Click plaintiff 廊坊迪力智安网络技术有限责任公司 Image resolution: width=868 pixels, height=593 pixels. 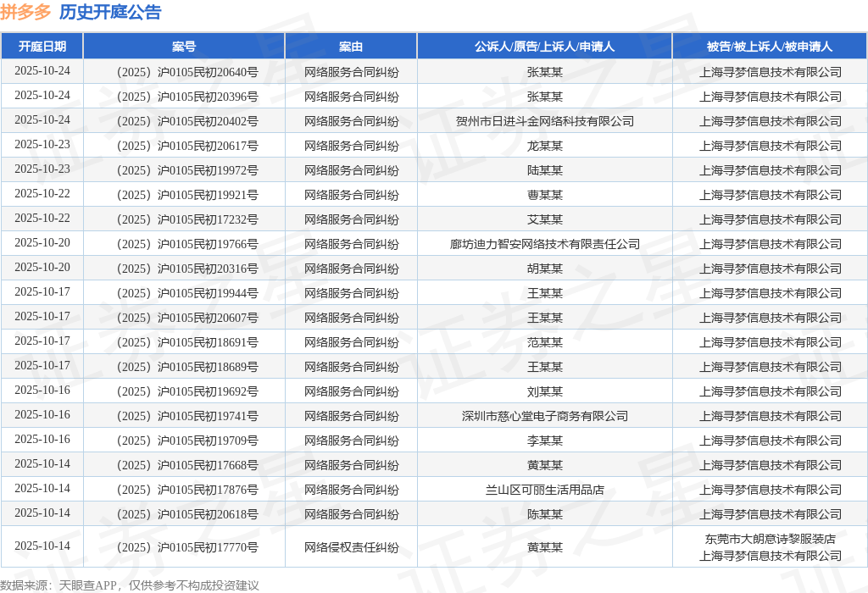pos(545,244)
